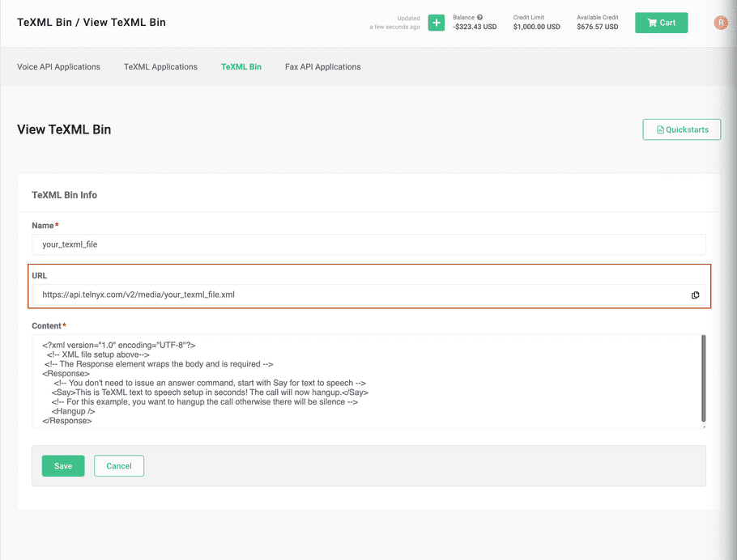Open the Quickstarts guide
Screen dimensions: 737x560
click(681, 129)
